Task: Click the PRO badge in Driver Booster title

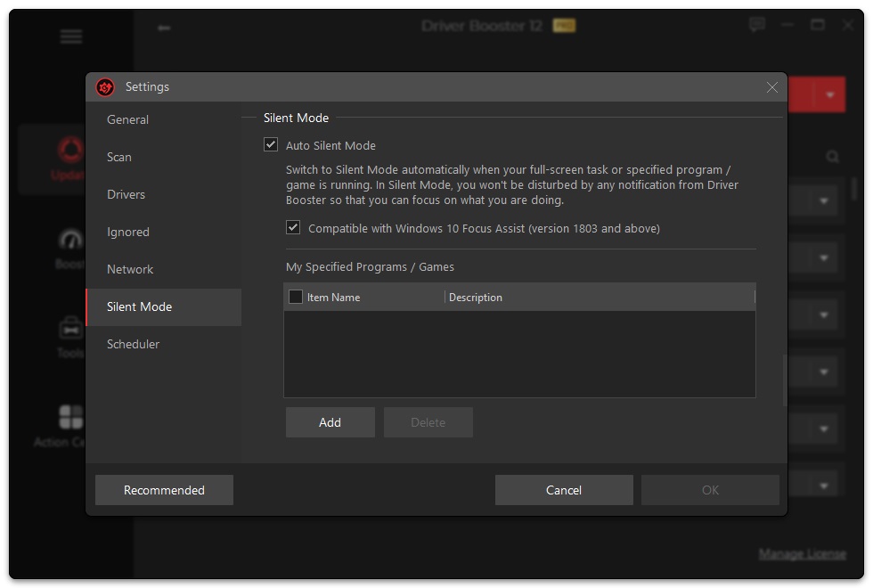Action: click(564, 26)
